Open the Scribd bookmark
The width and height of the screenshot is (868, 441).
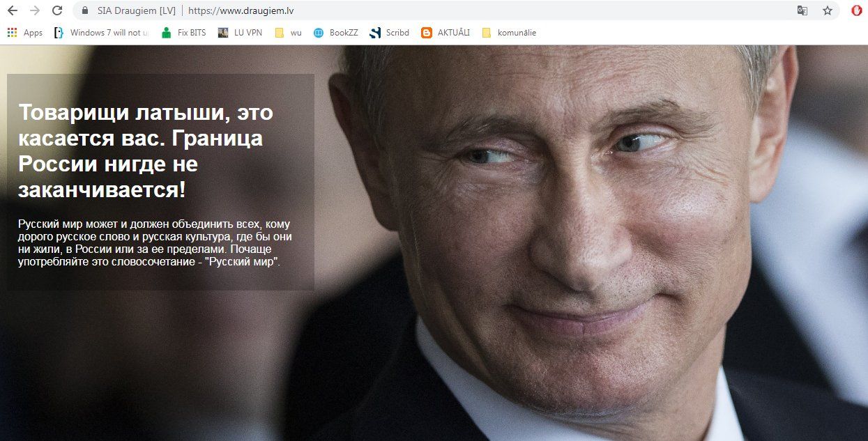coord(389,33)
